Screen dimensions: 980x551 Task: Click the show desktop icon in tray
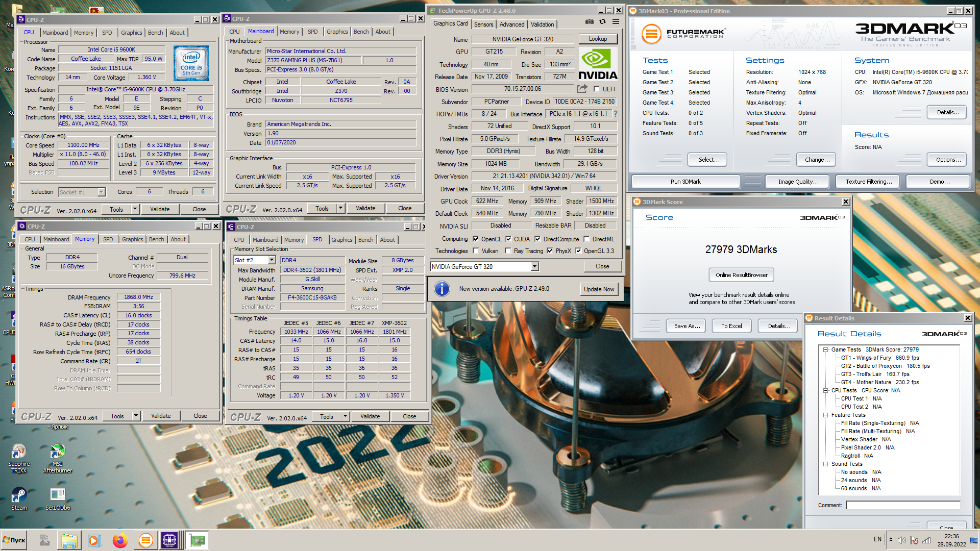(x=974, y=540)
